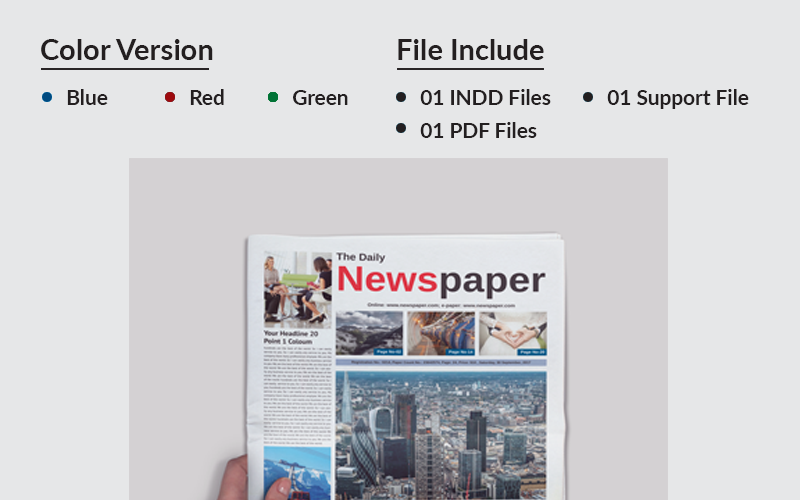Click the 'Newspaper' masthead title
This screenshot has height=500, width=800.
(x=441, y=280)
